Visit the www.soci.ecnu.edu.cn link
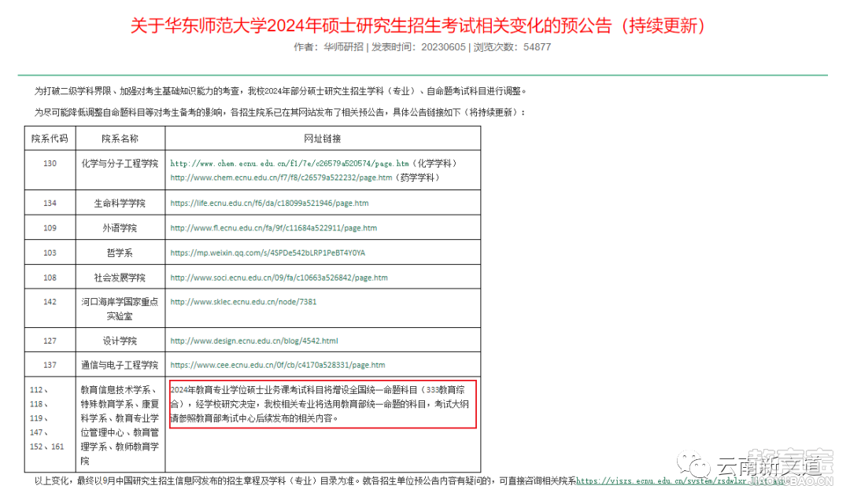This screenshot has height=504, width=850. [279, 278]
